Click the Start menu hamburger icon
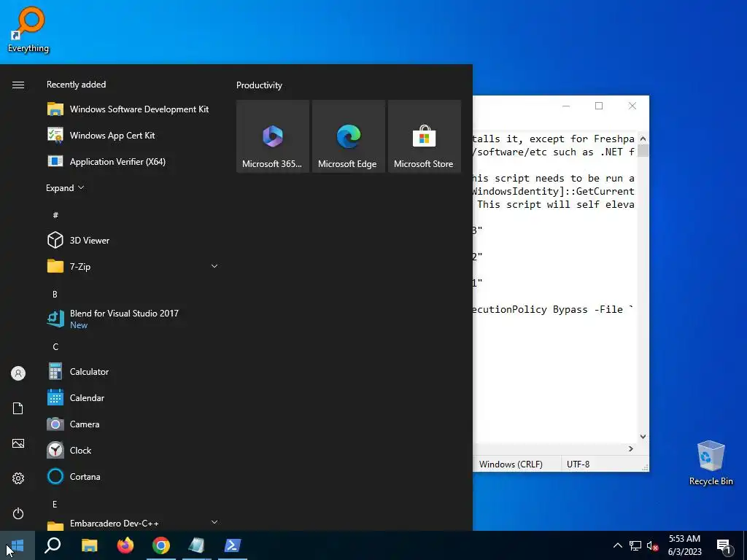747x560 pixels. (x=18, y=85)
